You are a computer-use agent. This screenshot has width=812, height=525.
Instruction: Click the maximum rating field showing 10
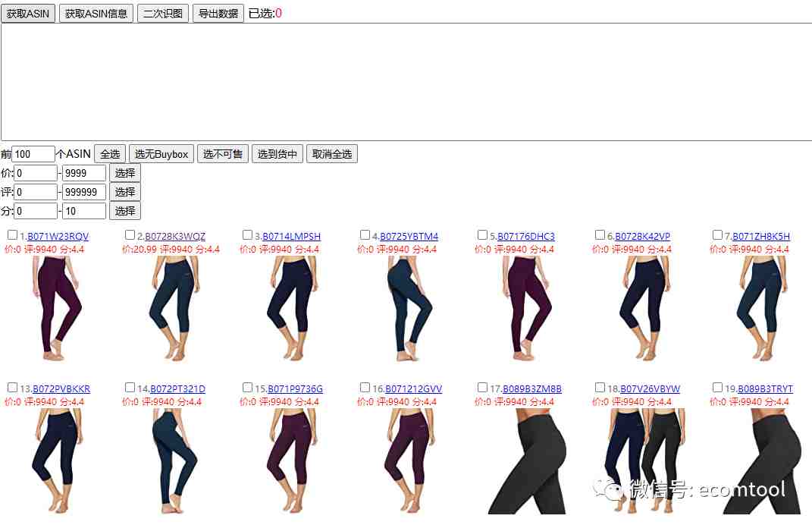tap(84, 211)
